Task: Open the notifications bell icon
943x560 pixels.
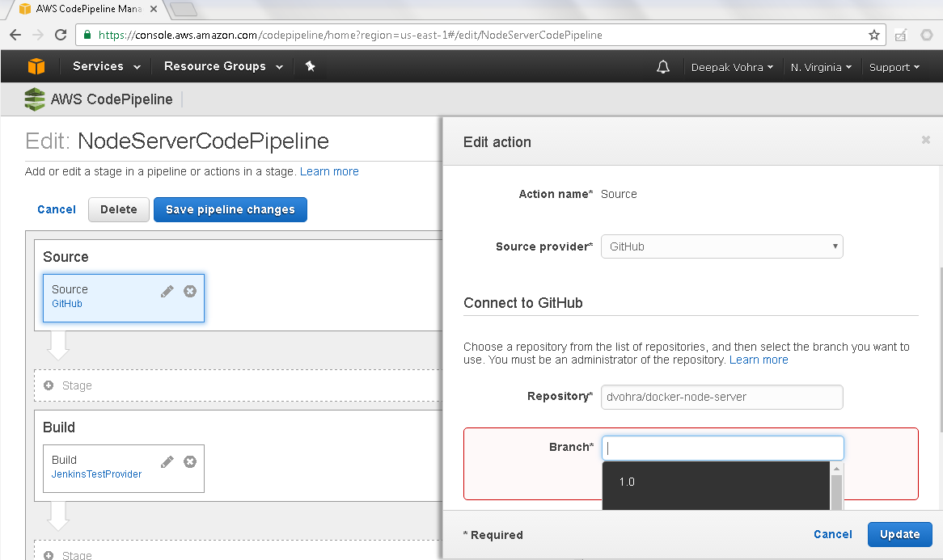Action: (662, 67)
